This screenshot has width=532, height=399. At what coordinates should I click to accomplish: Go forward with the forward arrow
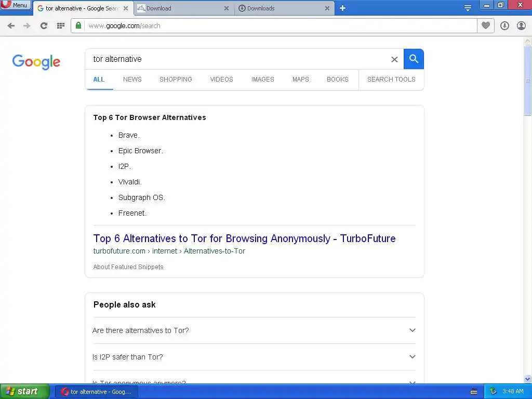(x=27, y=26)
